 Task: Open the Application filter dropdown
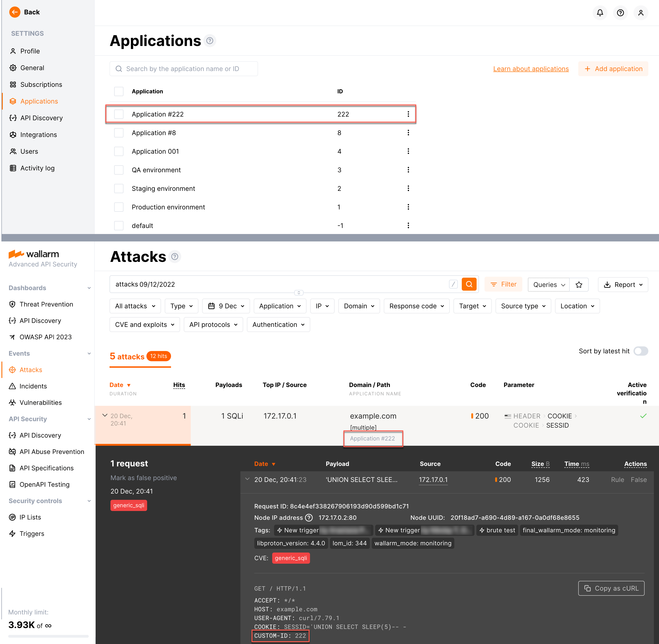coord(280,306)
